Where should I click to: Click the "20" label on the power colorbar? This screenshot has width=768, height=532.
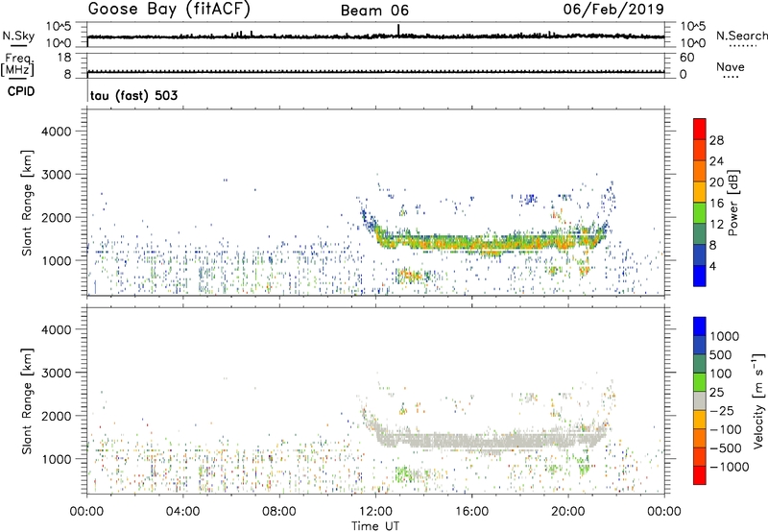(716, 182)
